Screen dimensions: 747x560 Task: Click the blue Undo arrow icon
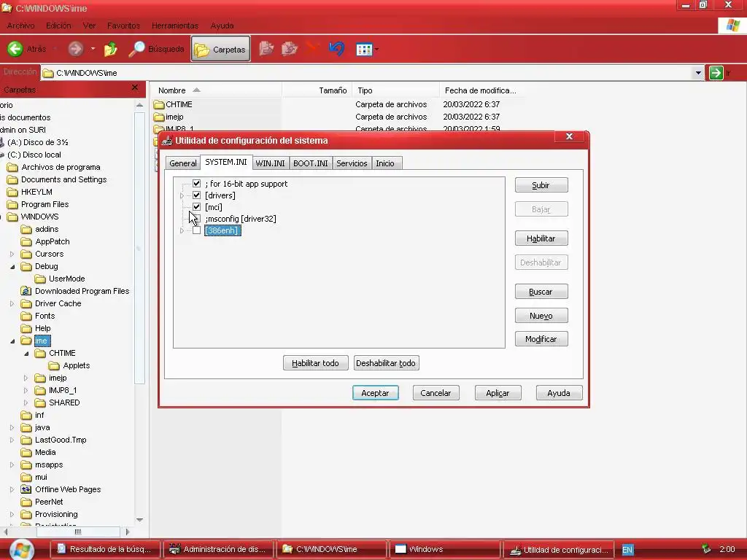pyautogui.click(x=336, y=49)
